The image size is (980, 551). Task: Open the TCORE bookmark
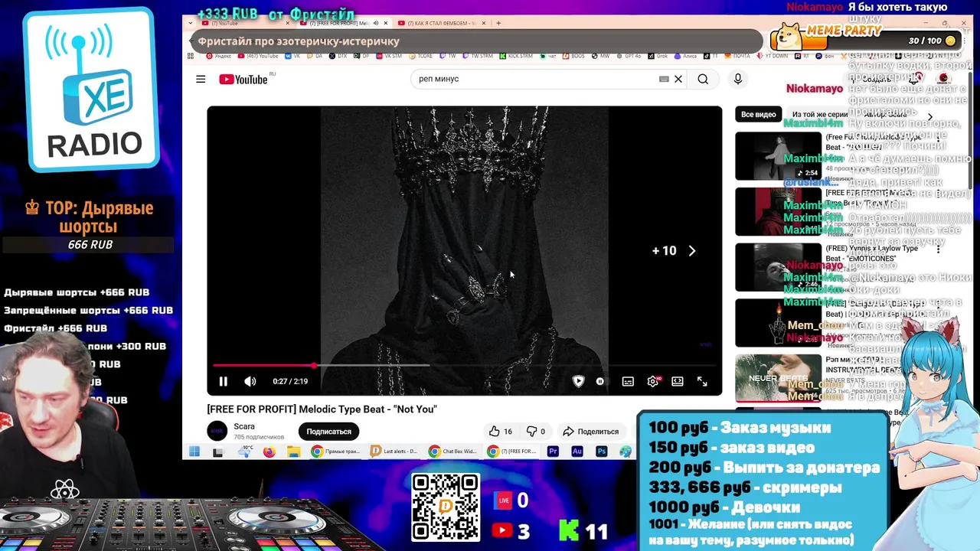pyautogui.click(x=421, y=56)
